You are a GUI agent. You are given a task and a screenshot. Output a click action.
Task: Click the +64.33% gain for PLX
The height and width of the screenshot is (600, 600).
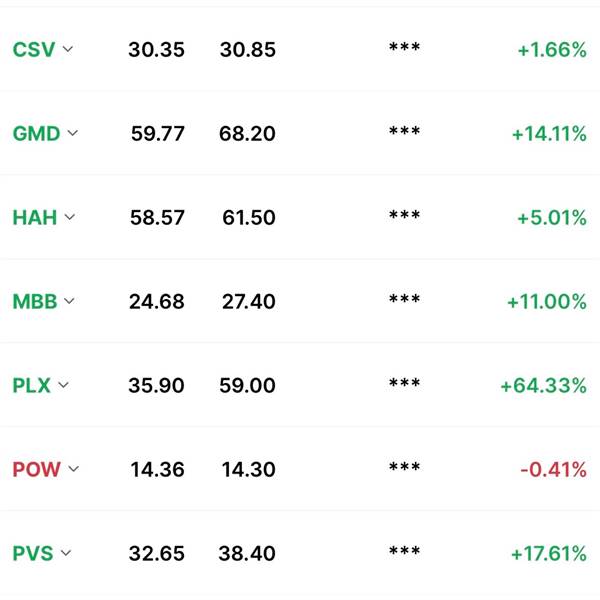[x=543, y=385]
